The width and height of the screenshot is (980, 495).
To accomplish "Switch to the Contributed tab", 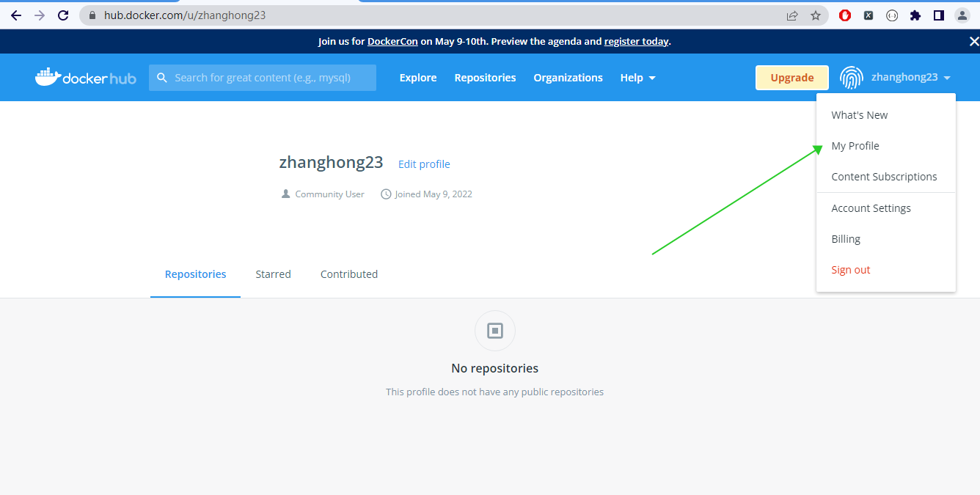I will [x=349, y=274].
